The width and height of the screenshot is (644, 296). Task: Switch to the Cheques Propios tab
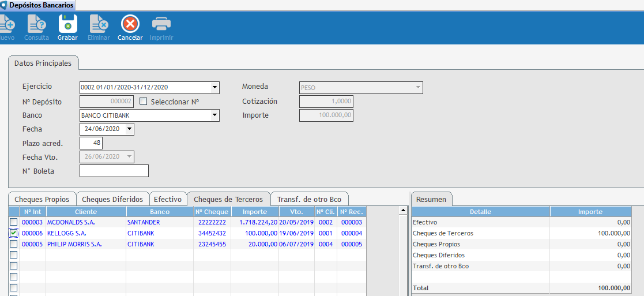(x=42, y=199)
